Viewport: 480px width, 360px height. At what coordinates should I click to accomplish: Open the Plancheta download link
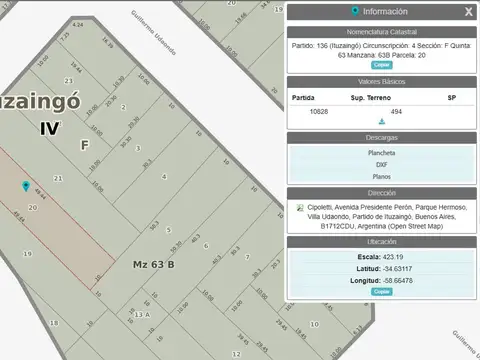[x=382, y=153]
